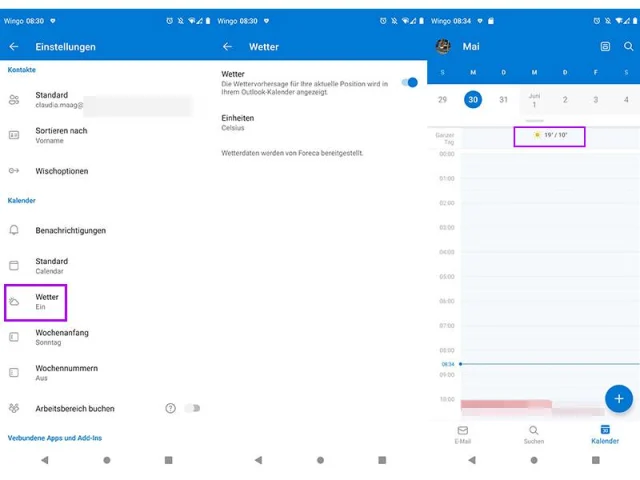Viewport: 640px width, 480px height.
Task: Select day 31 in the week strip
Action: [x=504, y=100]
